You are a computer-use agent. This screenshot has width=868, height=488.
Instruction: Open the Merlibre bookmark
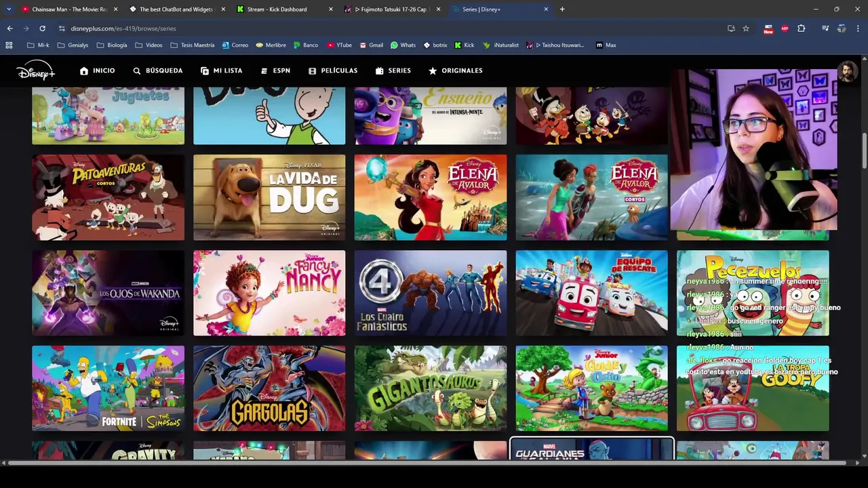click(x=271, y=45)
